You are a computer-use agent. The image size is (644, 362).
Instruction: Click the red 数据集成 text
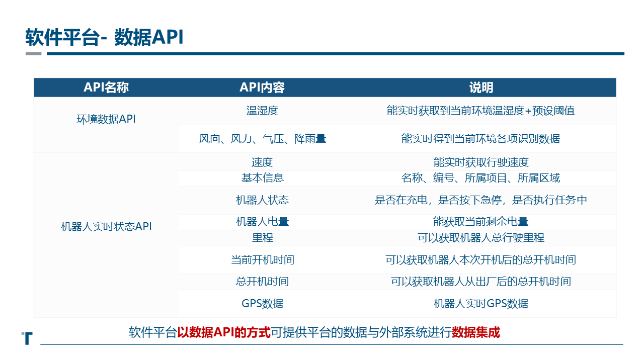(476, 332)
